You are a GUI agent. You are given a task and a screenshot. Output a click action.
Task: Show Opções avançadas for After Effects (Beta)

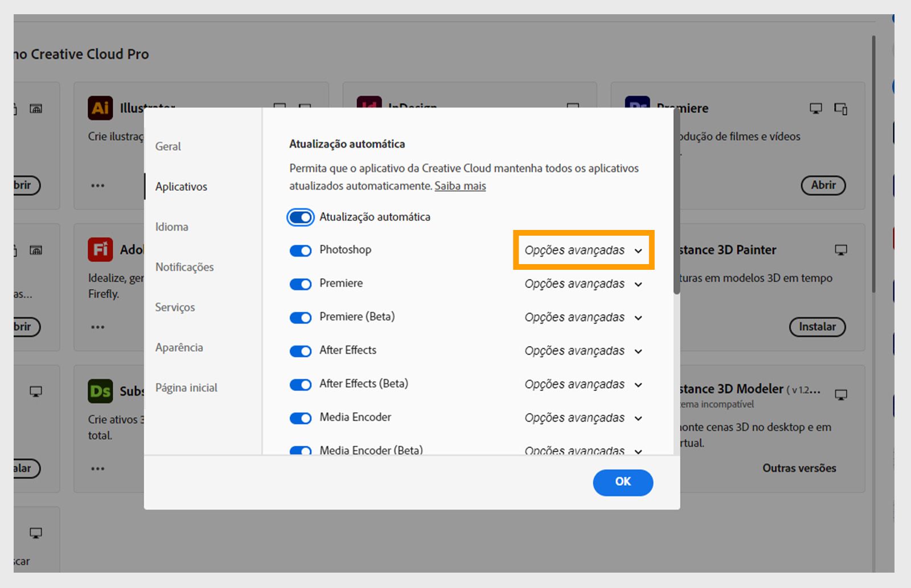point(584,385)
